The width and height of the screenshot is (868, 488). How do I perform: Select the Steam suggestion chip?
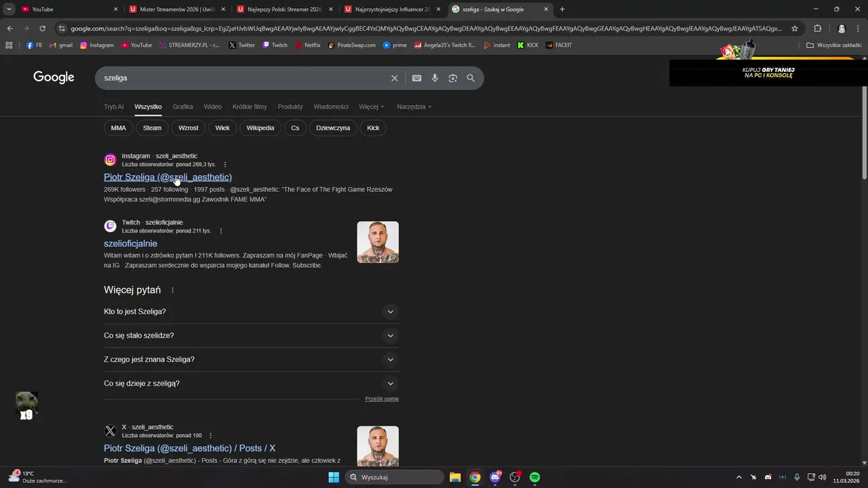152,128
